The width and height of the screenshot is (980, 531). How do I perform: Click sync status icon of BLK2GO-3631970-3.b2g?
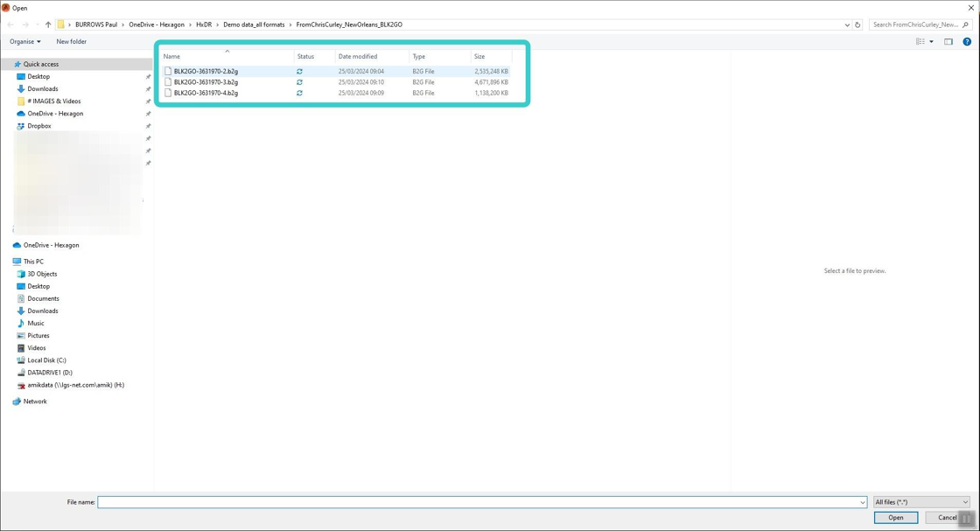pyautogui.click(x=299, y=82)
